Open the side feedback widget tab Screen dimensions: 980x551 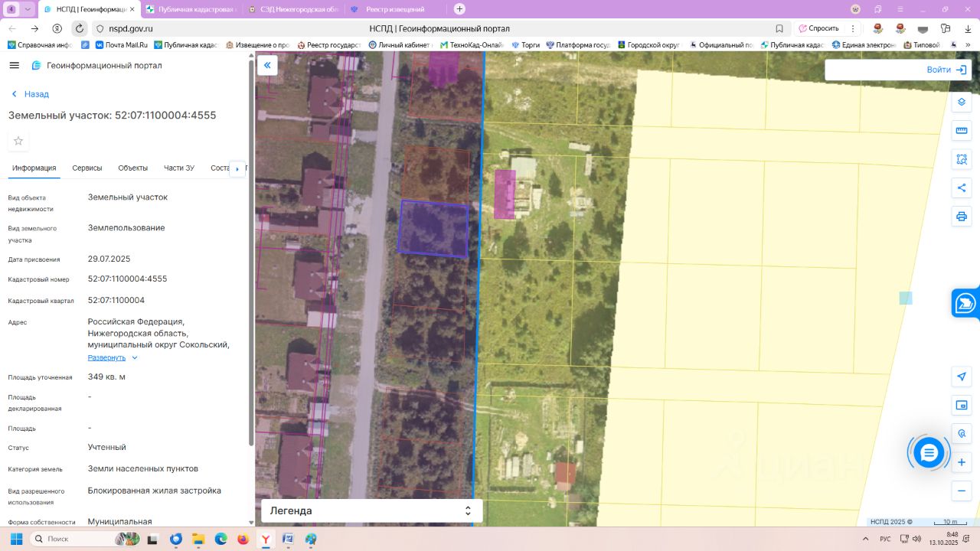[966, 303]
